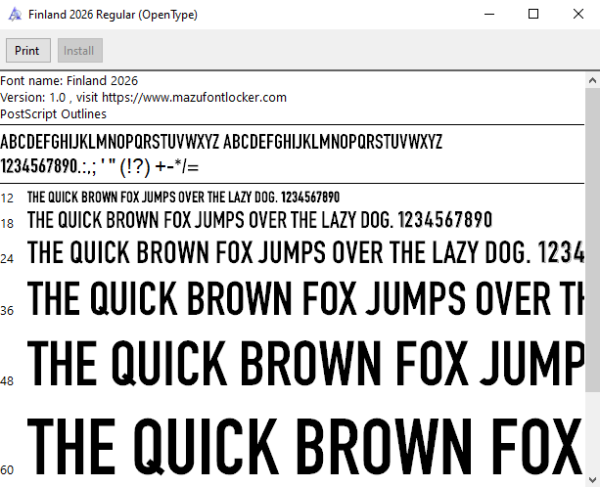
Task: Close the Finland 2026 font window
Action: 578,14
